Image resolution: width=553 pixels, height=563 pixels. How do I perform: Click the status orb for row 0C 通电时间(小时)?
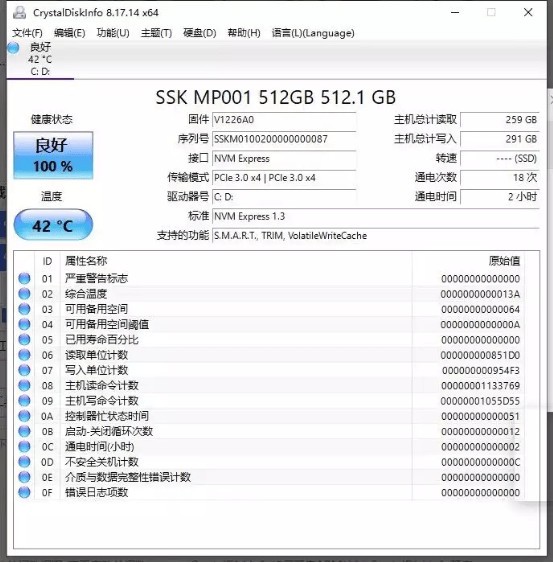(24, 446)
